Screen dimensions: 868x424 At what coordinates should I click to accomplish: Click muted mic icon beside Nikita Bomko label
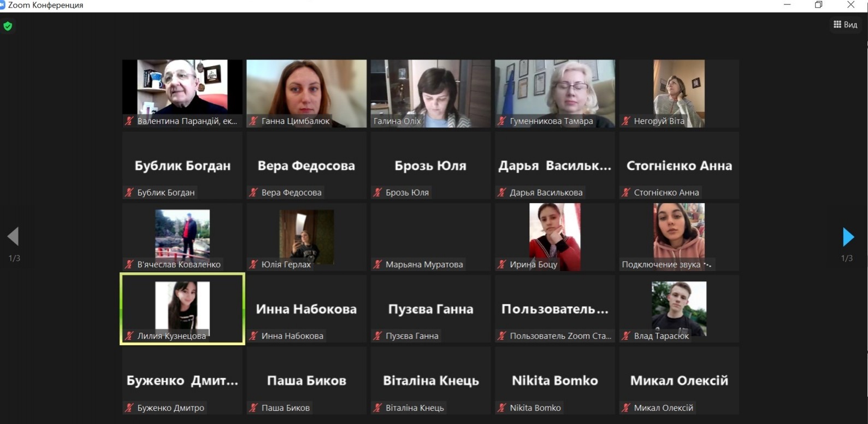coord(502,408)
